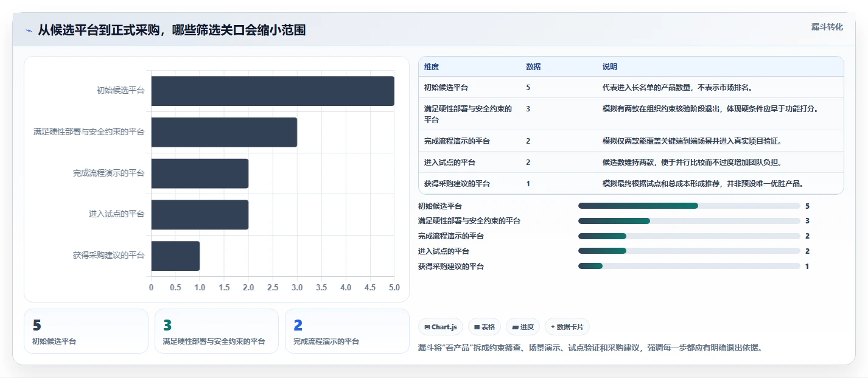Click the chart icon beside the page title
868x378 pixels.
click(29, 30)
